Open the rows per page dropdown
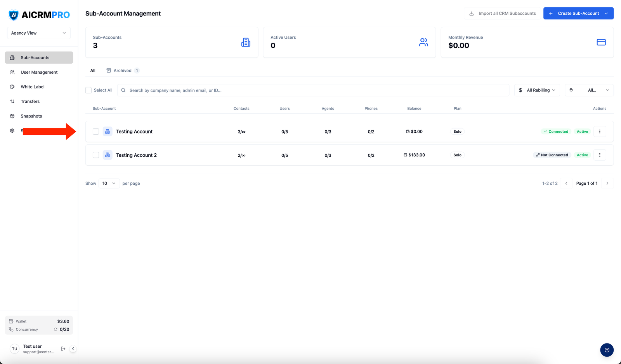The width and height of the screenshot is (621, 364). point(109,183)
